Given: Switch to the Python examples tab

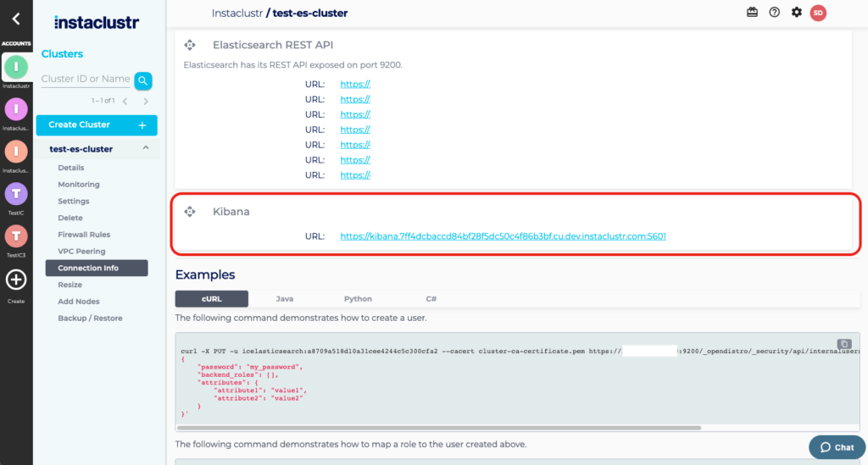Looking at the screenshot, I should [x=358, y=299].
